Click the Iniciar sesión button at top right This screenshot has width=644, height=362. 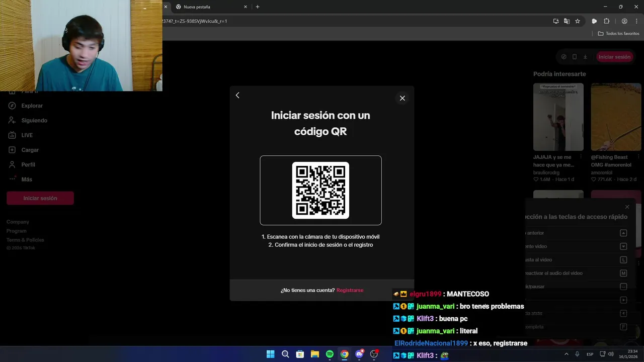click(614, 57)
